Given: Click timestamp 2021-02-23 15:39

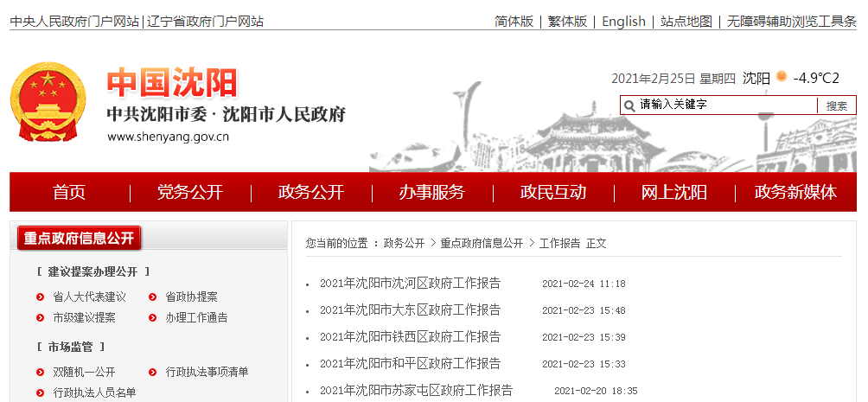Looking at the screenshot, I should 584,337.
